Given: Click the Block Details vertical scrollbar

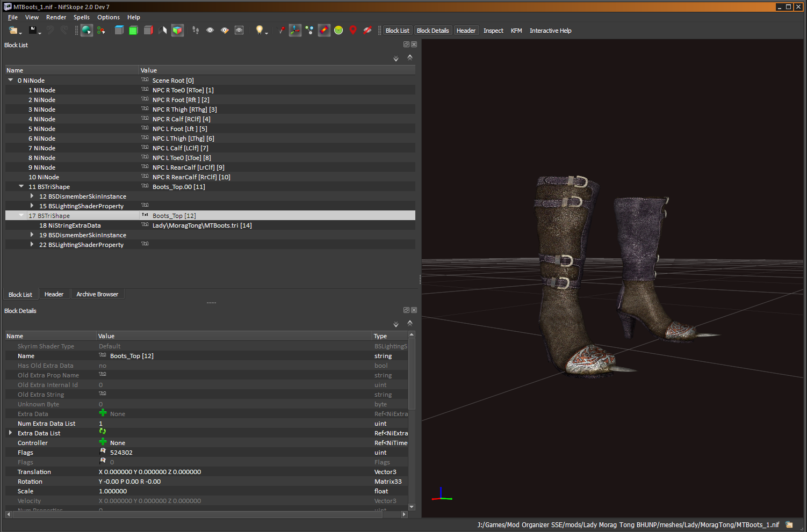Looking at the screenshot, I should coord(412,421).
